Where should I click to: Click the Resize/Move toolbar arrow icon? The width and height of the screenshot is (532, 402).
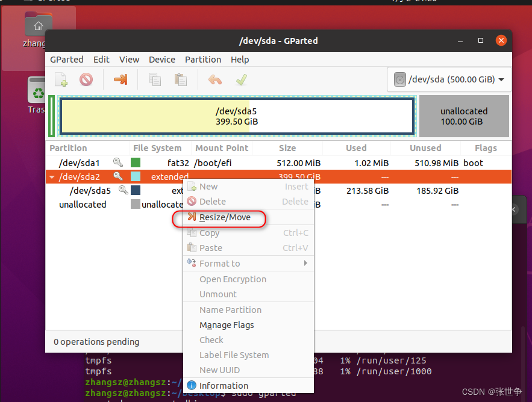coord(120,79)
